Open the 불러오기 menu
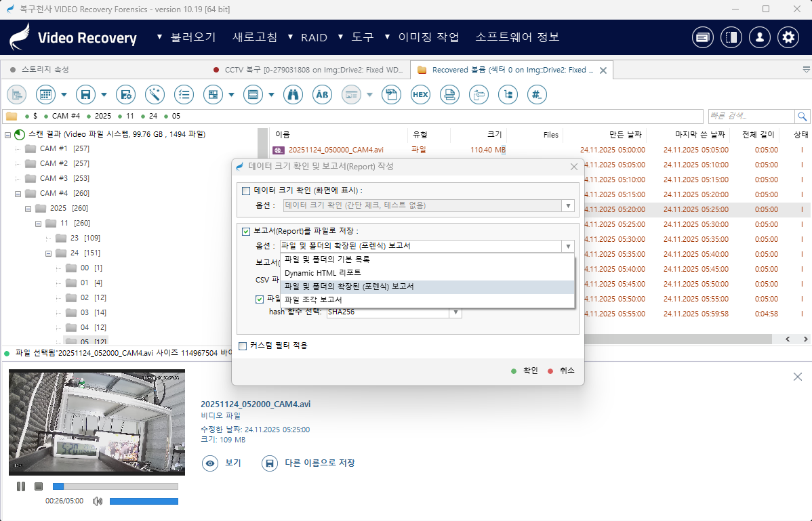 click(192, 37)
